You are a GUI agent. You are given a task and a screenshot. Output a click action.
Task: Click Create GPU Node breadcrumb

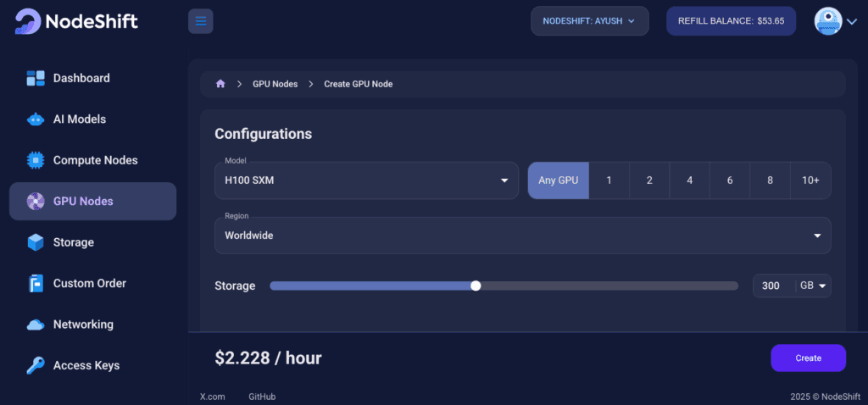(x=359, y=84)
